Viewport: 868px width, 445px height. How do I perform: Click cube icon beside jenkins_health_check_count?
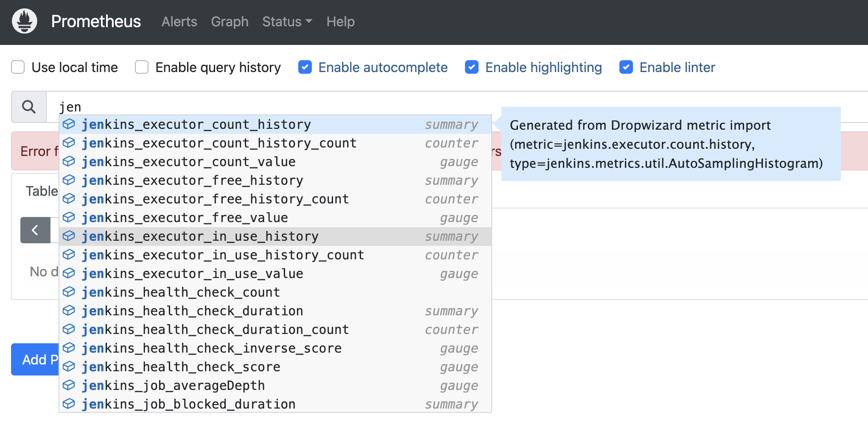(69, 292)
